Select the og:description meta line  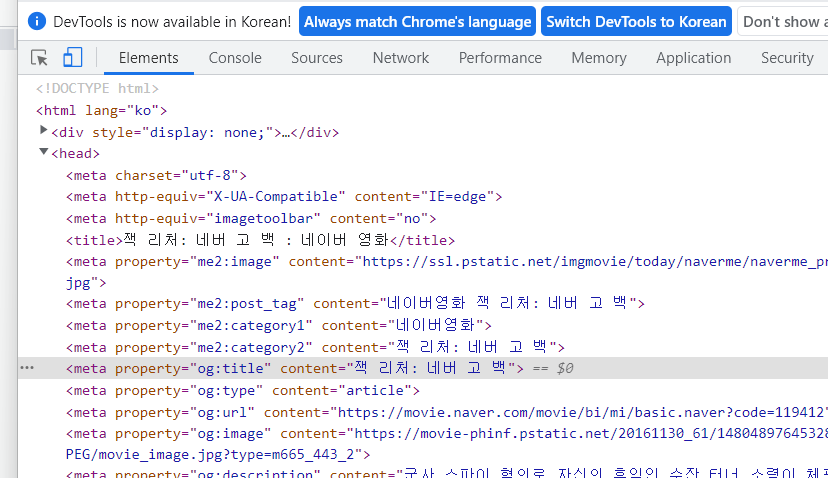446,473
